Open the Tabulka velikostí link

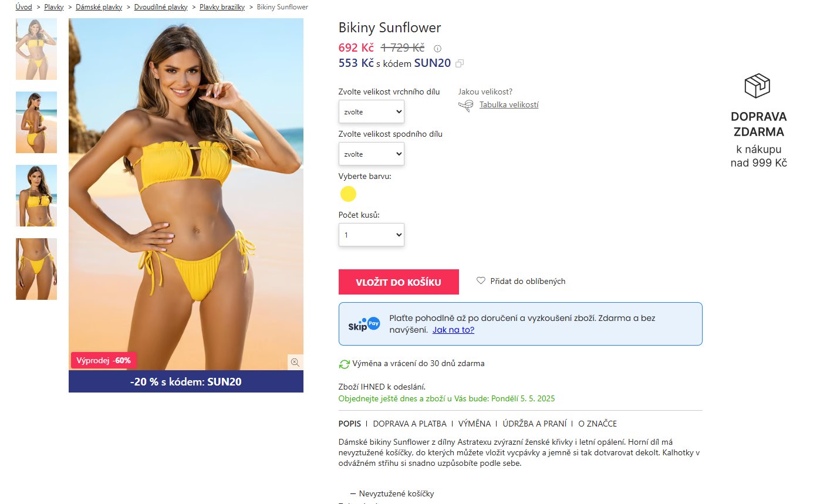509,105
